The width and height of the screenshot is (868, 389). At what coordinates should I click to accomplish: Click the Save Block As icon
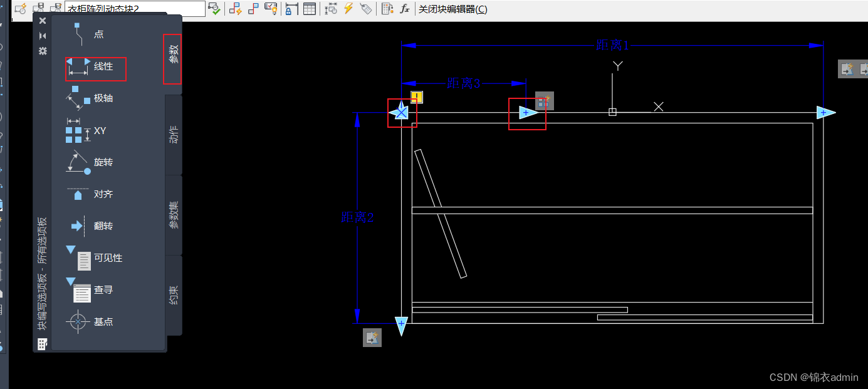[x=55, y=9]
